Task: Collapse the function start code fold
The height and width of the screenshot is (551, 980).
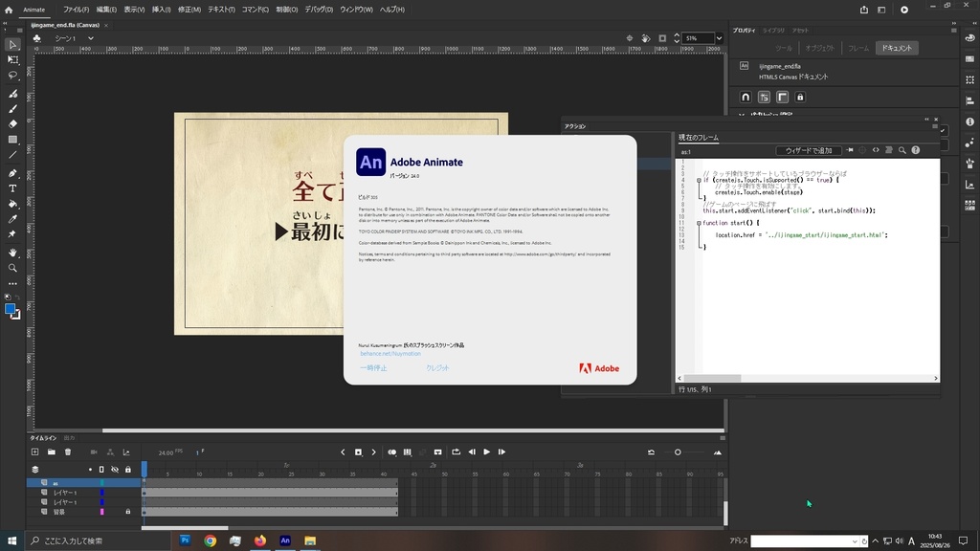Action: pyautogui.click(x=699, y=223)
